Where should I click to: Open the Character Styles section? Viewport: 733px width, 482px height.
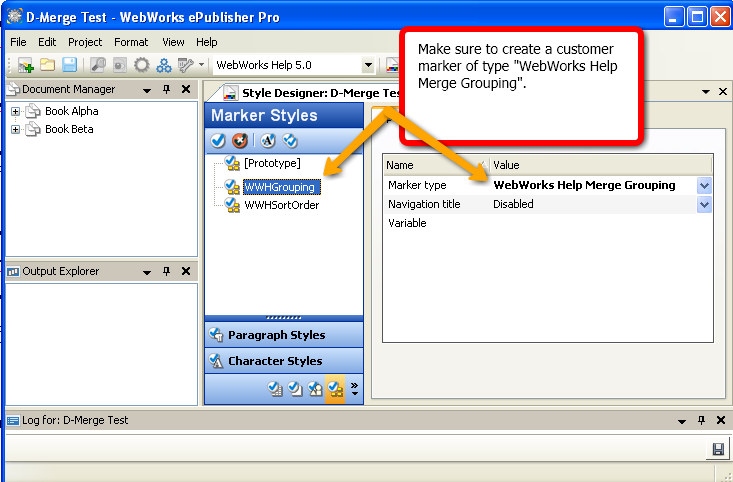point(275,361)
